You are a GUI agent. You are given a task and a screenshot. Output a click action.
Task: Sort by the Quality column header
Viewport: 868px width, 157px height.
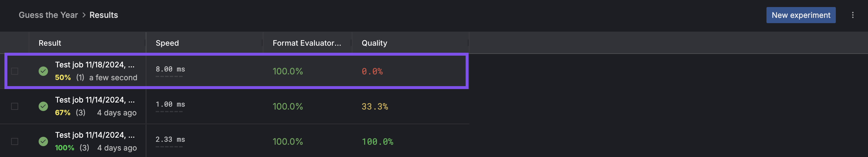tap(374, 43)
